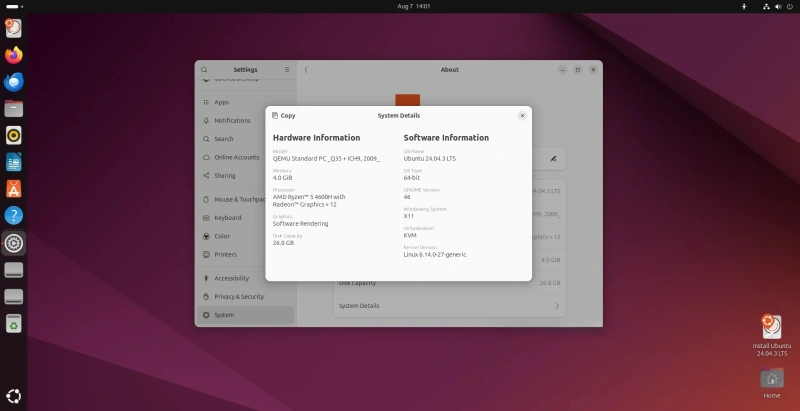Click the search icon in Settings header
Image resolution: width=800 pixels, height=411 pixels.
tap(204, 70)
